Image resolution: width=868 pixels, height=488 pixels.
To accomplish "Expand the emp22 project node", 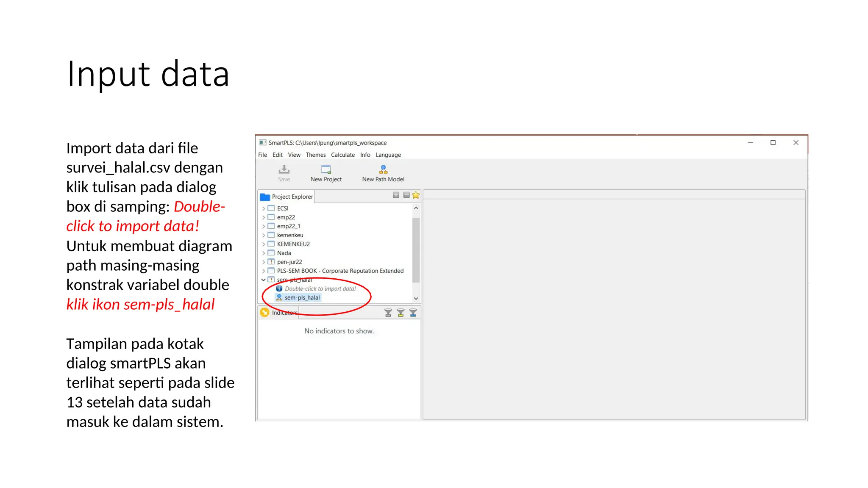I will [x=264, y=217].
